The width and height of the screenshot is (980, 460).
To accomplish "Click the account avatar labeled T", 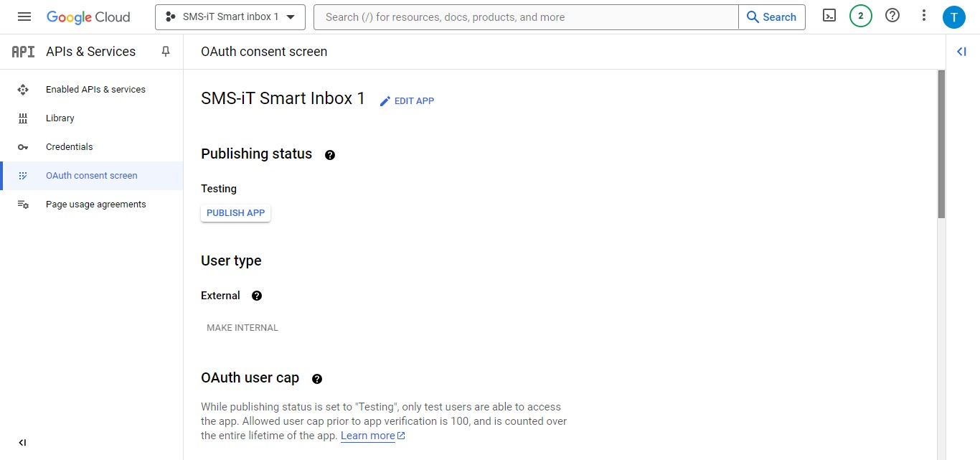I will click(x=954, y=17).
